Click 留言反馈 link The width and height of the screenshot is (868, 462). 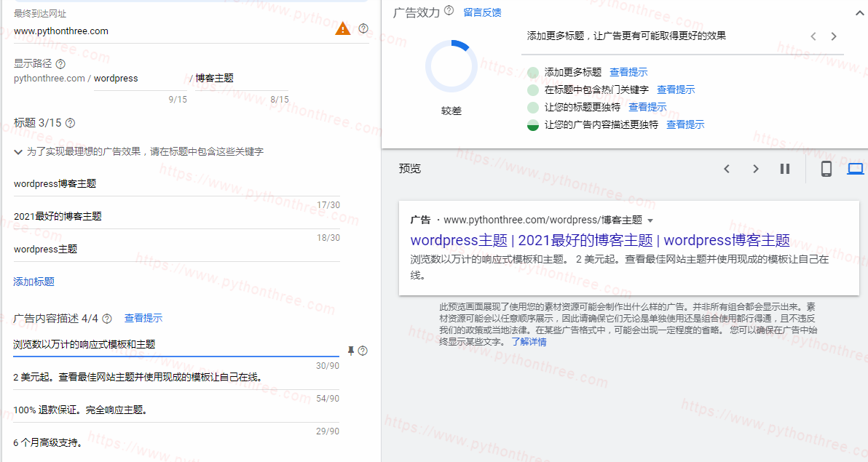point(482,12)
